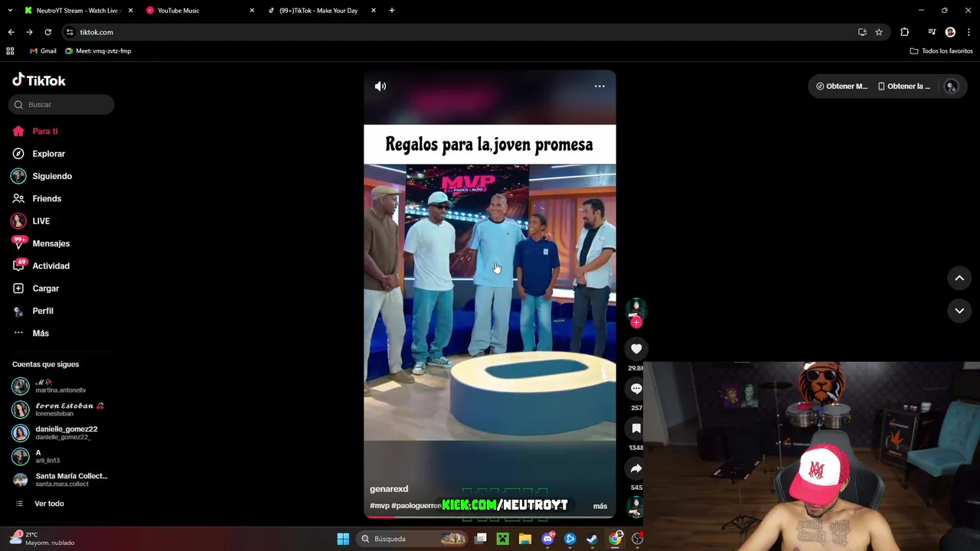The height and width of the screenshot is (551, 980).
Task: Follow the creator with plus badge
Action: click(x=636, y=322)
